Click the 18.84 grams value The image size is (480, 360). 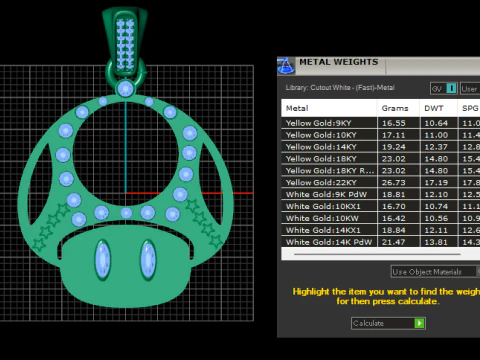394,230
